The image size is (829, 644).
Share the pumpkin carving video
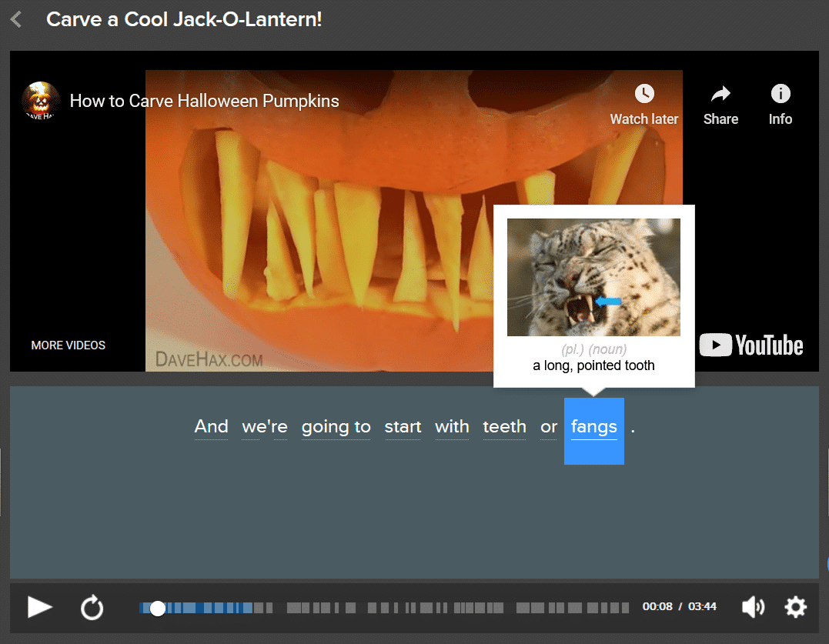pos(720,104)
